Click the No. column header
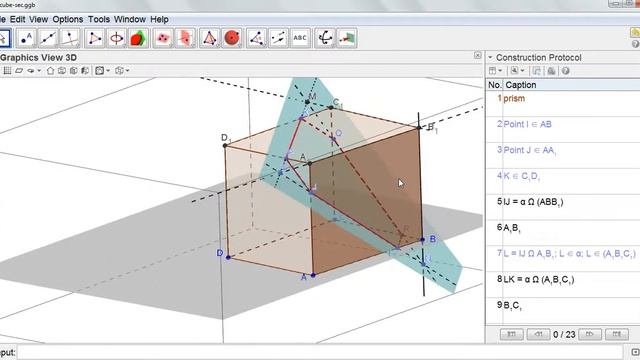The width and height of the screenshot is (640, 360). [494, 85]
